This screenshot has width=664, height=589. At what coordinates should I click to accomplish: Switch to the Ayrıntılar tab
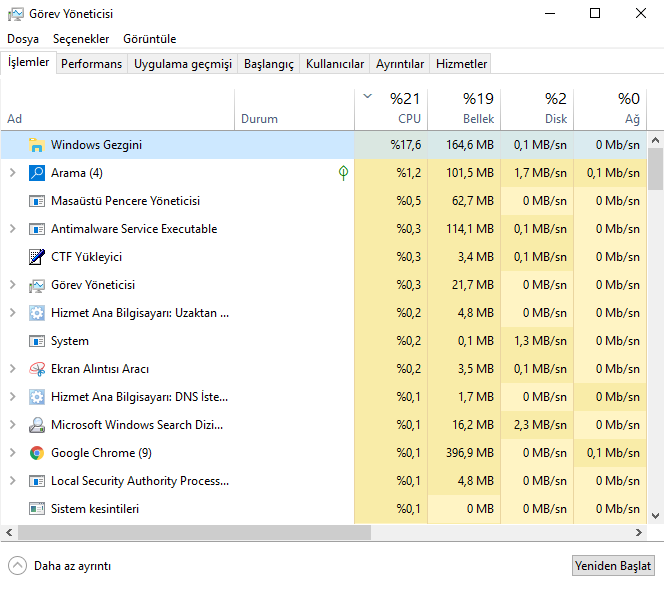(400, 64)
